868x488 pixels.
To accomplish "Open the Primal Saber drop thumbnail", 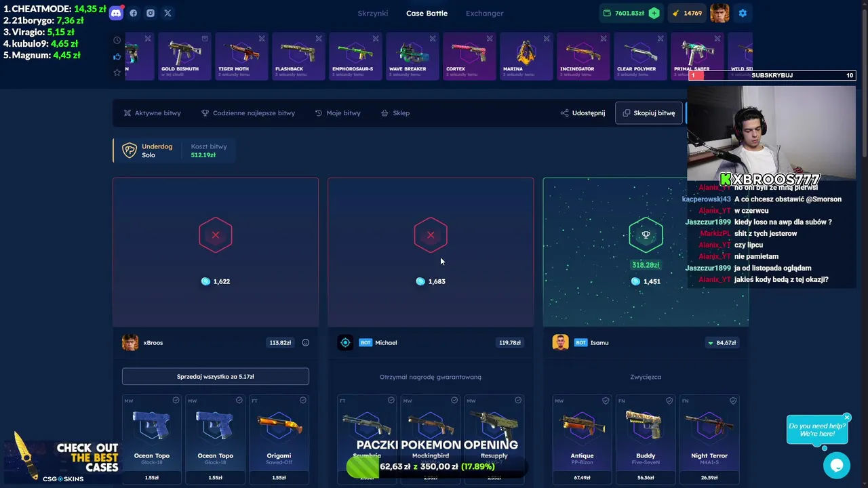I will tap(696, 56).
